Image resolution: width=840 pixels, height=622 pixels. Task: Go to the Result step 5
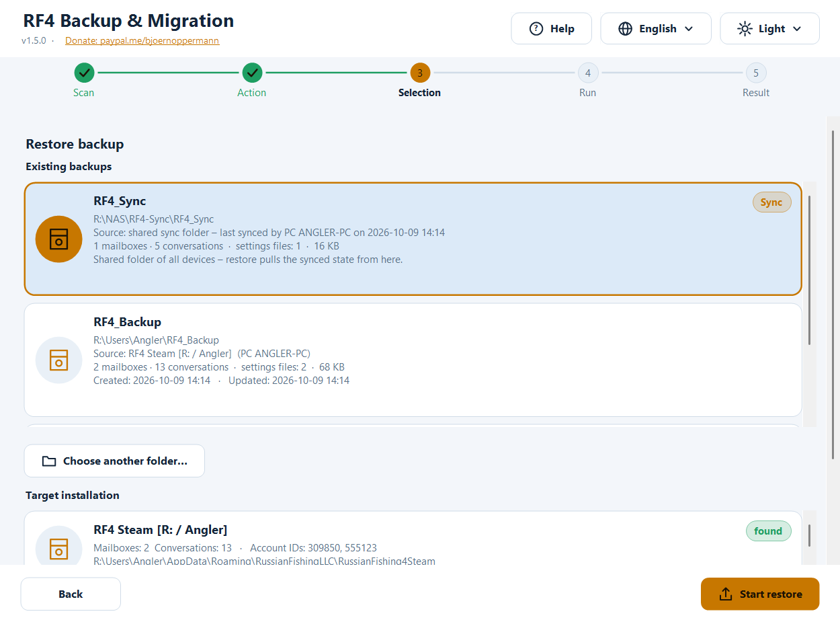pyautogui.click(x=756, y=72)
